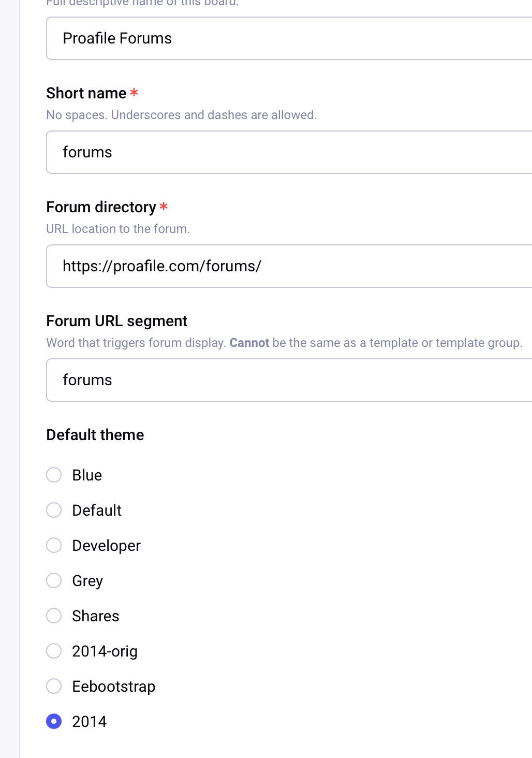
Task: Choose the Default theme option
Action: [x=54, y=510]
